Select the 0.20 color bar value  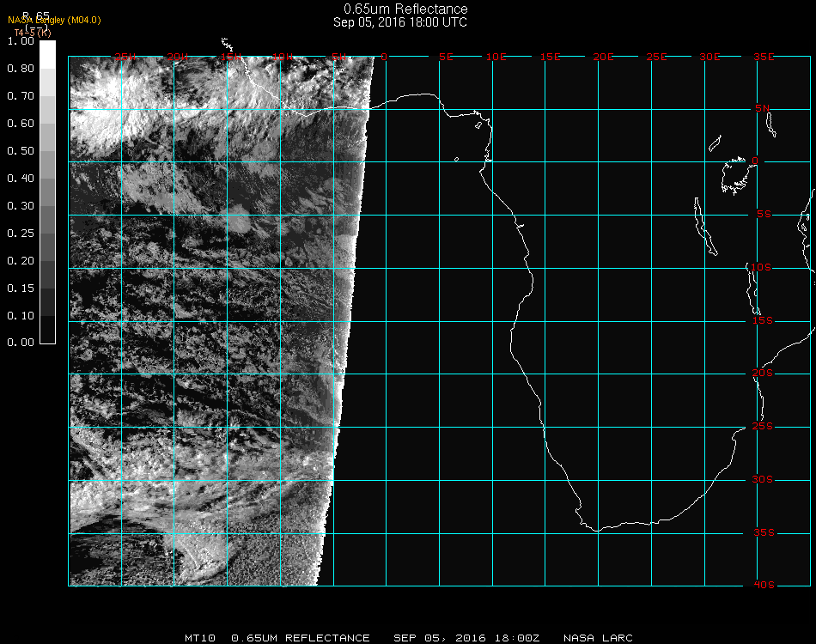(21, 261)
